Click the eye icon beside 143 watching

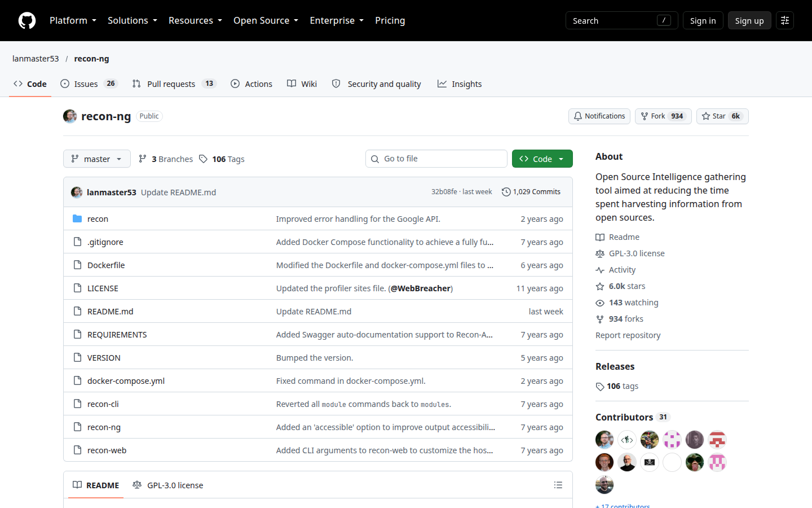(600, 303)
